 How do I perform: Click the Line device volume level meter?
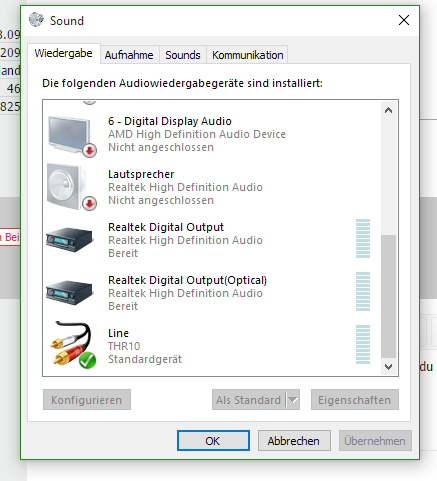(x=363, y=344)
